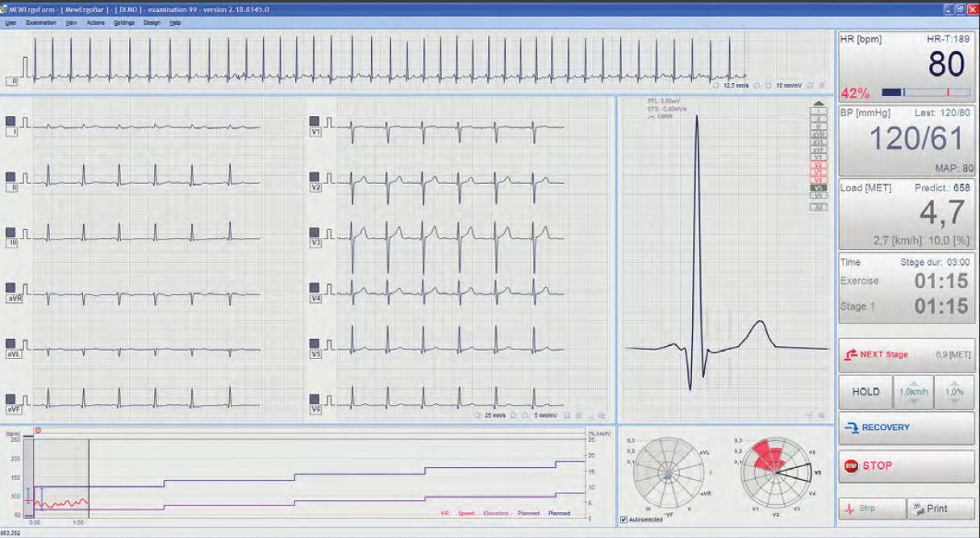Toggle the square marker beside lead aVR
Screen dimensions: 980x538
click(x=10, y=288)
